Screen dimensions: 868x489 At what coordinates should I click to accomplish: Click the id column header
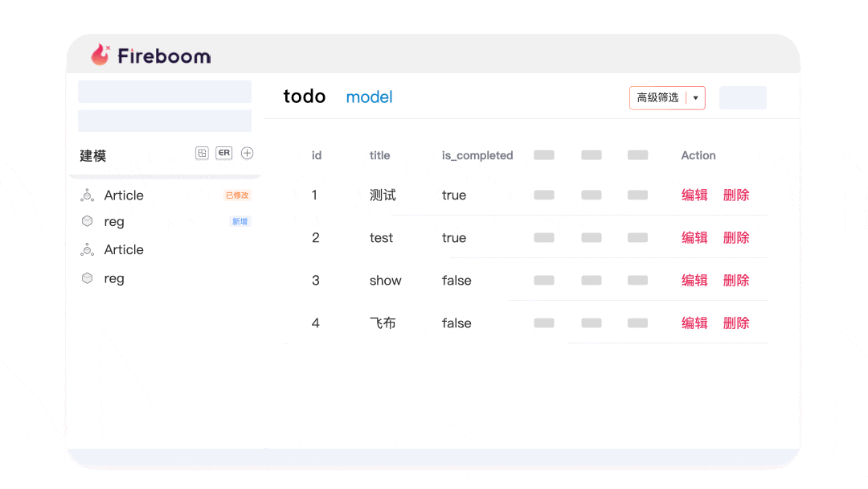pyautogui.click(x=317, y=155)
